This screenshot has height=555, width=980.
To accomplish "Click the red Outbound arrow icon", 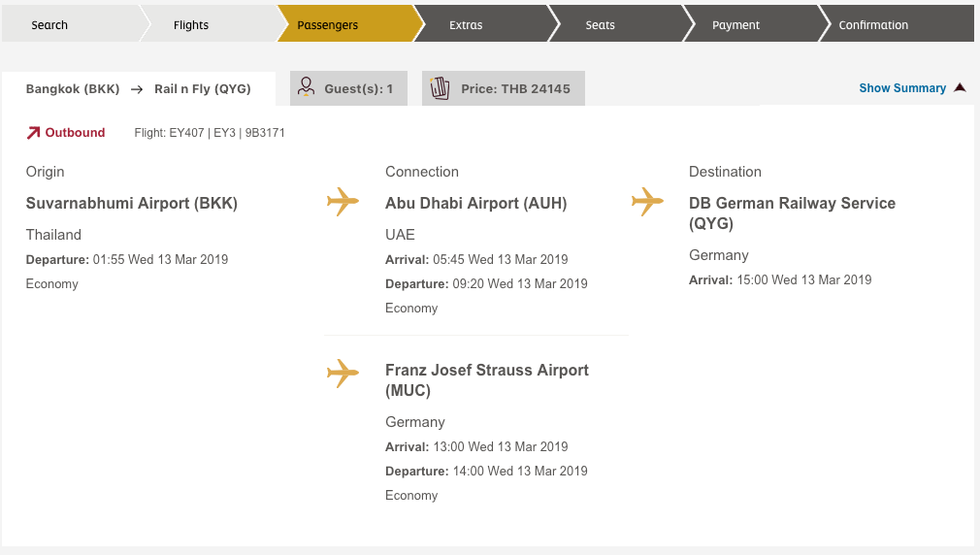I will (x=33, y=133).
